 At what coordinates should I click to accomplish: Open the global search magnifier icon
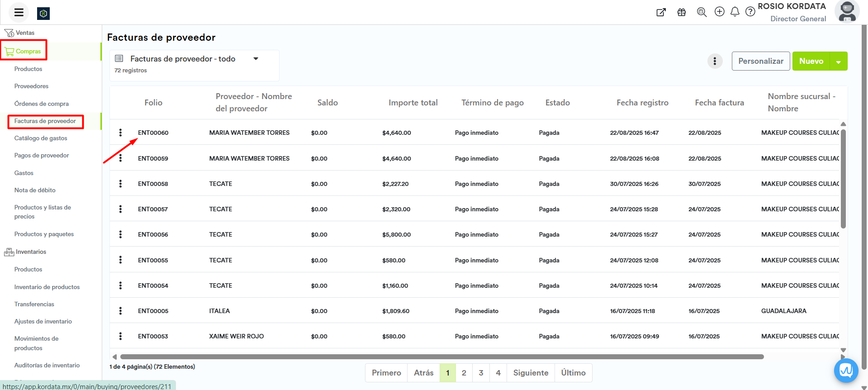702,12
